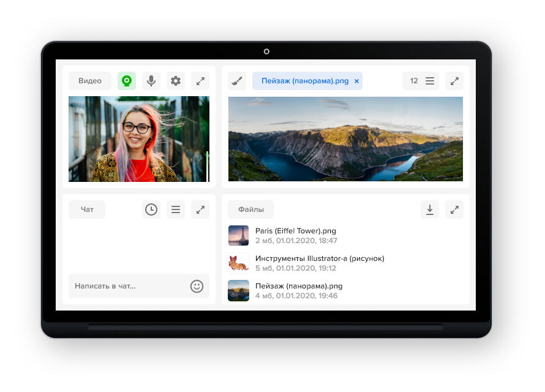
Task: Mute the microphone in video panel
Action: (151, 81)
